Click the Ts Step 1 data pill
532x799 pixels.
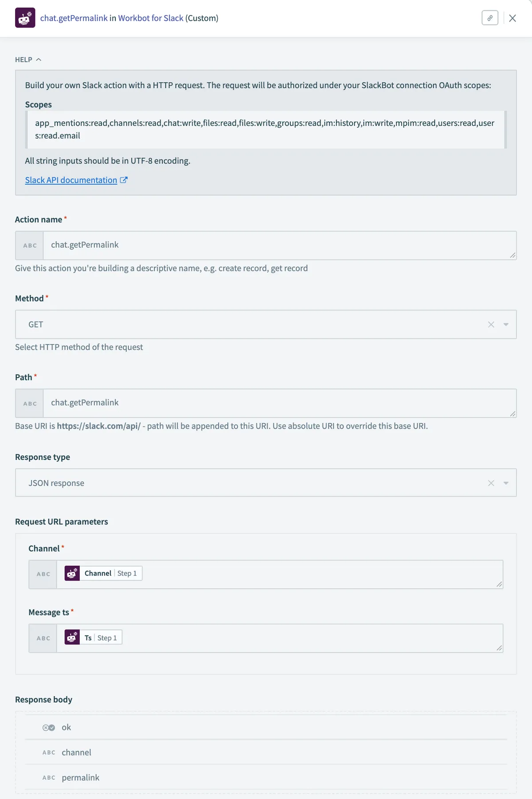[x=94, y=638]
